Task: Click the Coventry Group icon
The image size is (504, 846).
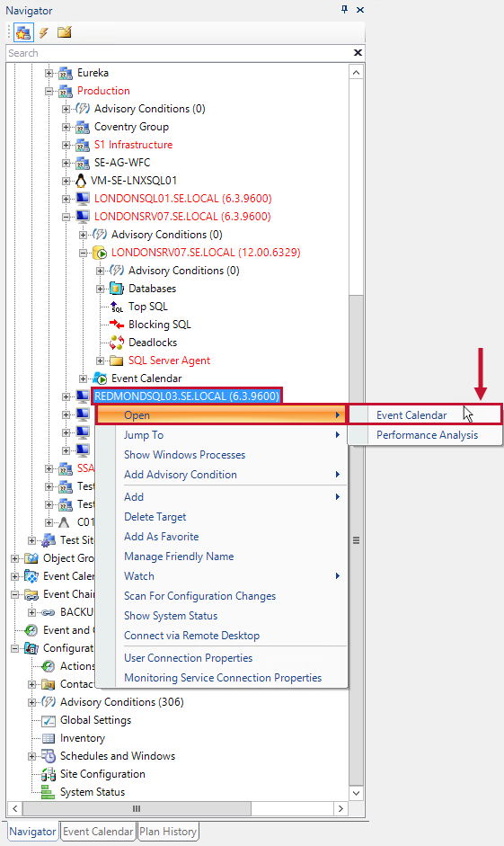Action: click(83, 127)
